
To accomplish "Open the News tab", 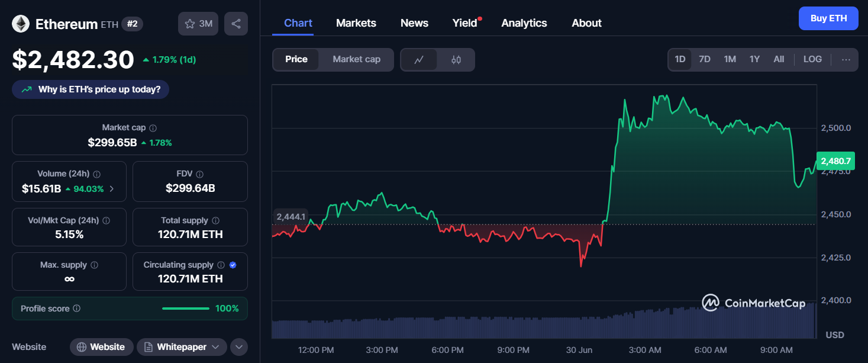I will click(414, 23).
